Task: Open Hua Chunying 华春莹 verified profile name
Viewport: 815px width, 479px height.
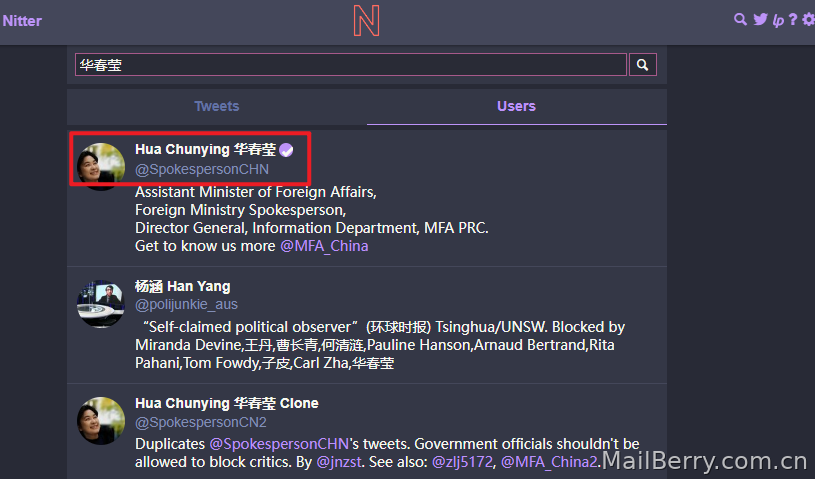Action: (205, 150)
